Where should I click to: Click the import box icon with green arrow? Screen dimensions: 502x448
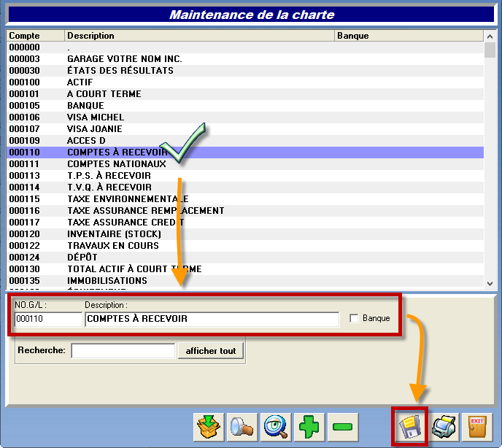[x=209, y=427]
